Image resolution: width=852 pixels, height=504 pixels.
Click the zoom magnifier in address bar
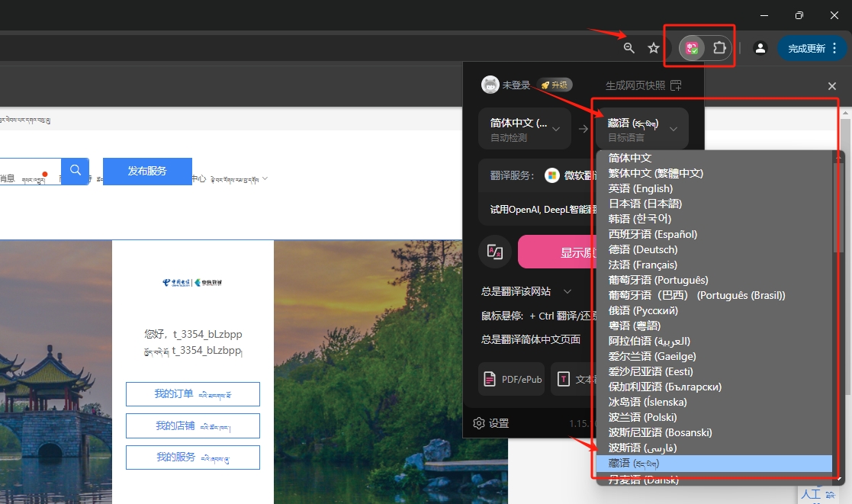click(x=629, y=48)
